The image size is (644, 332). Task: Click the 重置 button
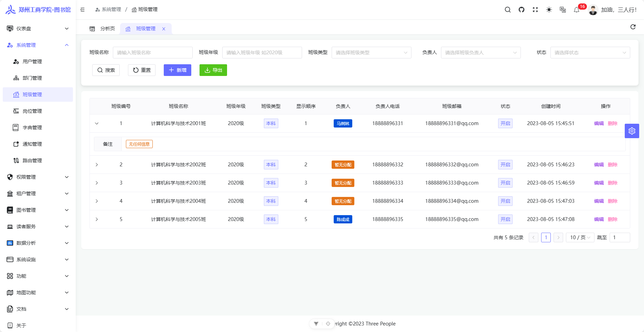tap(142, 70)
